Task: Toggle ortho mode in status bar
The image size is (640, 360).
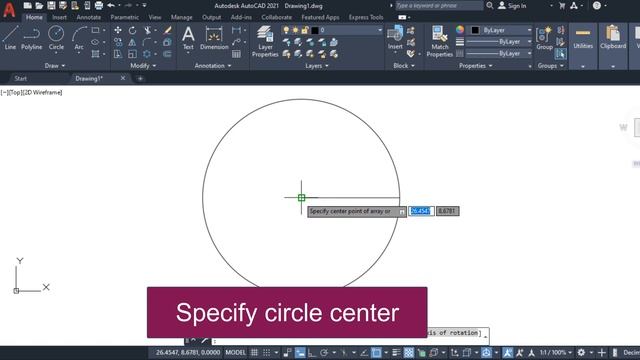Action: [x=312, y=353]
